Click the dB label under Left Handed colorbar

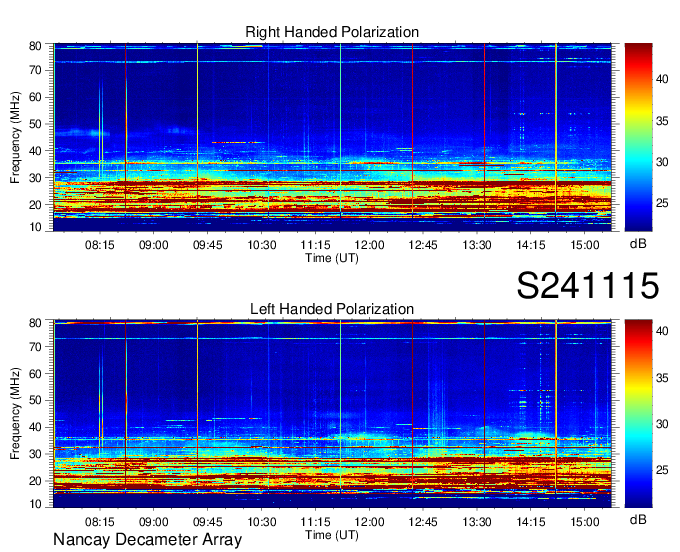(x=638, y=519)
